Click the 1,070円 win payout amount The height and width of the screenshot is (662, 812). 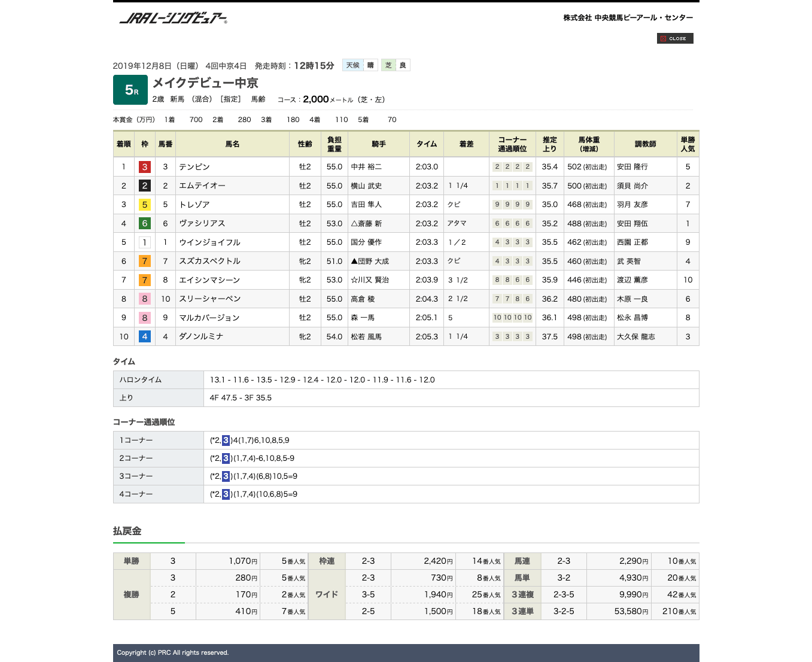pos(243,561)
